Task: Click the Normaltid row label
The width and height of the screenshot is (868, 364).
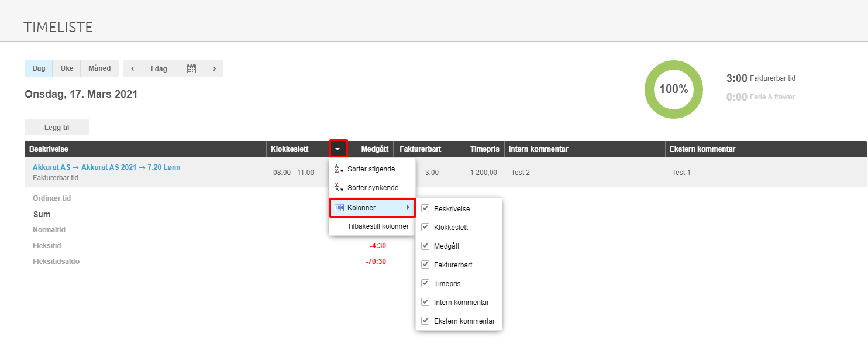Action: 49,229
